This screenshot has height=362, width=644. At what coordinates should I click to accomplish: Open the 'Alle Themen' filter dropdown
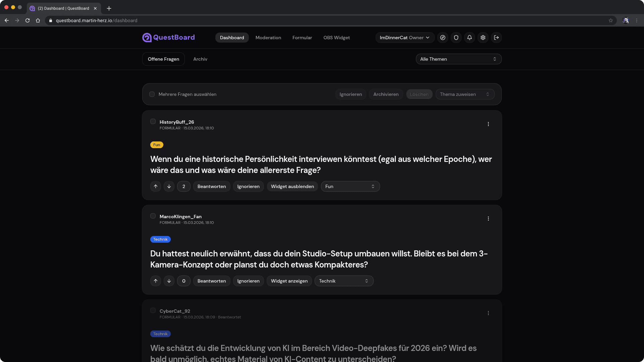coord(458,59)
